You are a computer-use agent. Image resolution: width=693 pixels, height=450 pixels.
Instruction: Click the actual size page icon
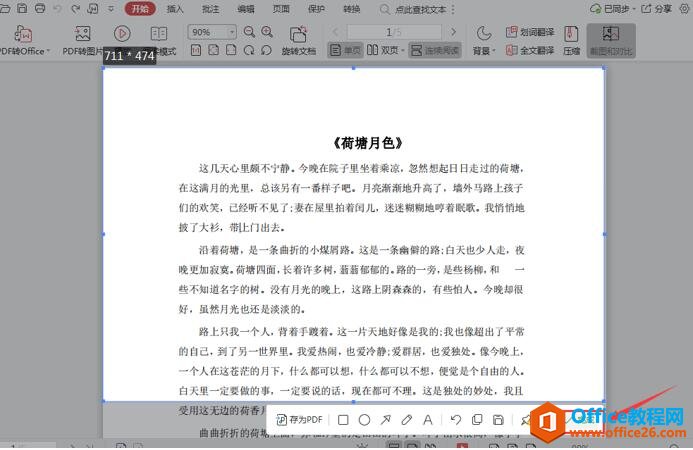[196, 50]
